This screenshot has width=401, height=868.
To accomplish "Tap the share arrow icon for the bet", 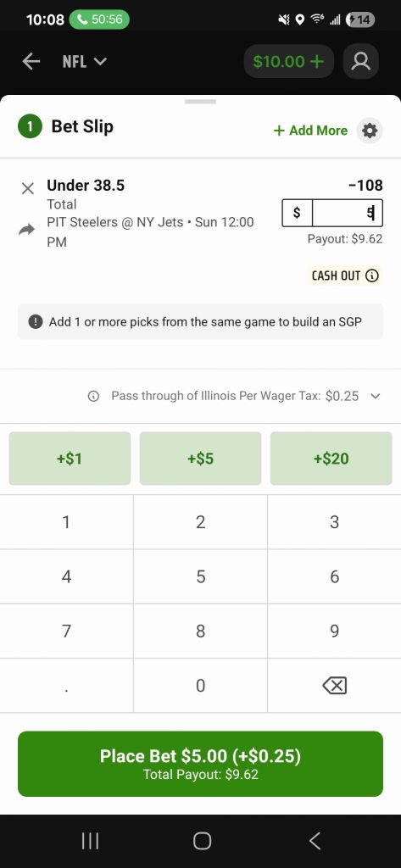I will [26, 230].
